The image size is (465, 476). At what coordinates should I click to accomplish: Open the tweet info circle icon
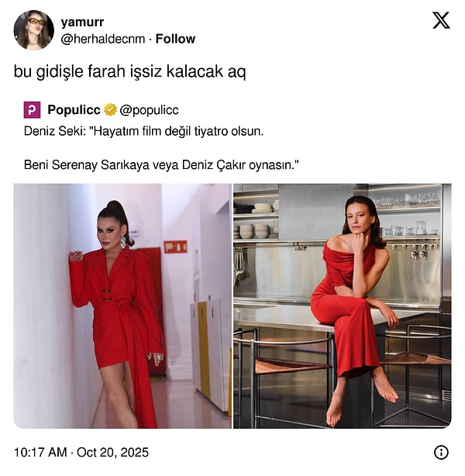tap(441, 452)
